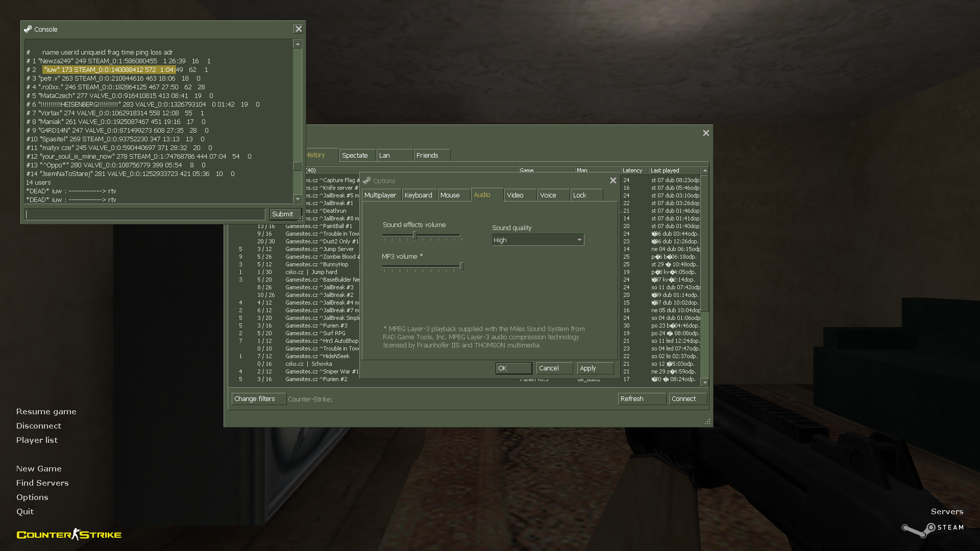Click the server list scroll up arrow
The image size is (980, 551).
point(705,170)
